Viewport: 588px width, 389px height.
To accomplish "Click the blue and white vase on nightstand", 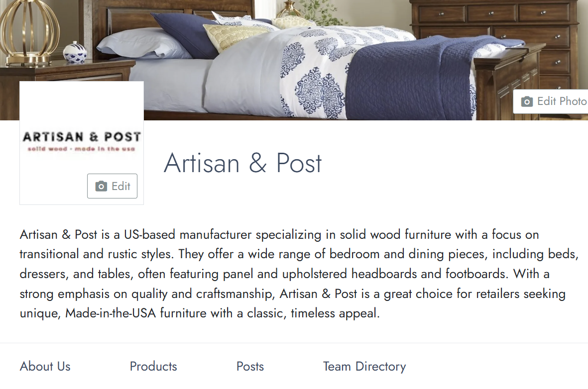I will 75,51.
